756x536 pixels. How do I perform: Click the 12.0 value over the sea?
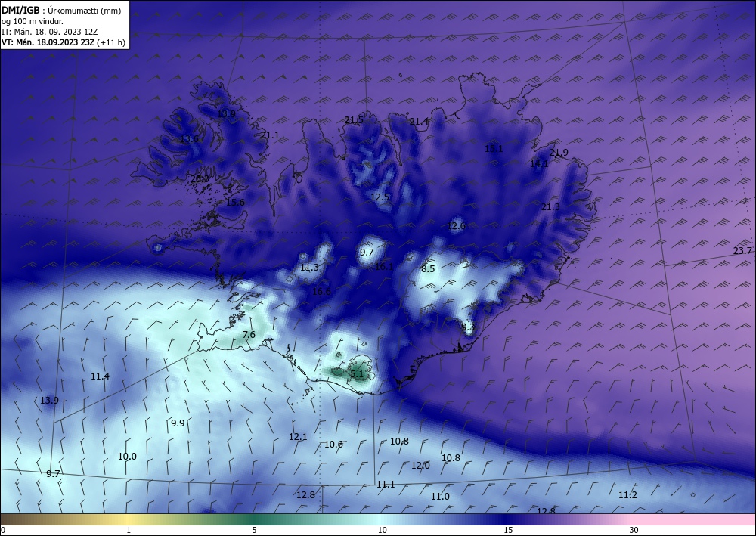pos(420,466)
